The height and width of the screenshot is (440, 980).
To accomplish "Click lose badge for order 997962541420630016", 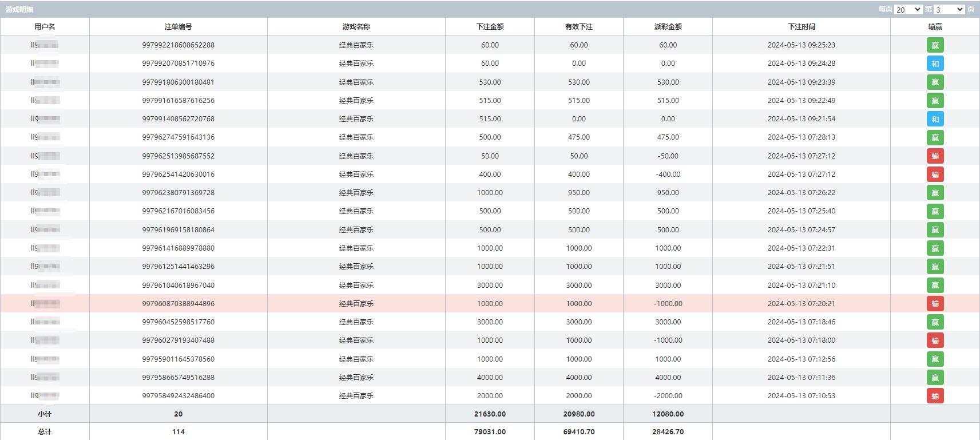I will click(935, 175).
